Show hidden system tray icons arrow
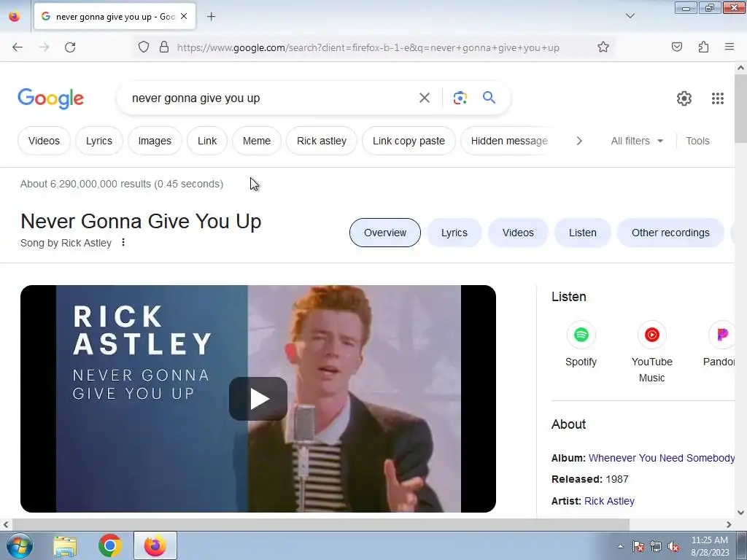Viewport: 747px width, 560px height. [620, 546]
